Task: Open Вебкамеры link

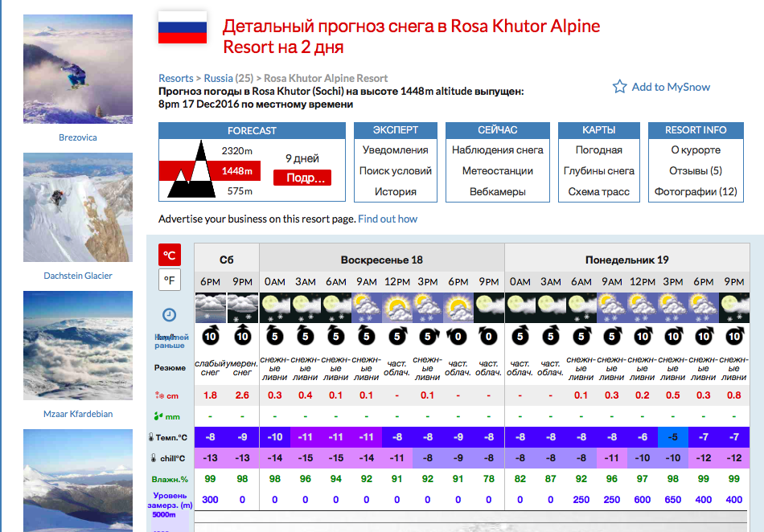Action: click(498, 192)
